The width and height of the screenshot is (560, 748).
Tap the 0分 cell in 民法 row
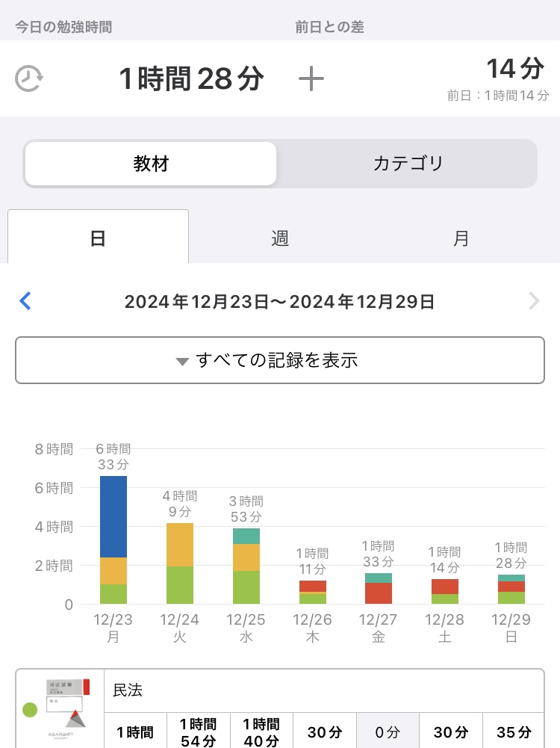388,732
